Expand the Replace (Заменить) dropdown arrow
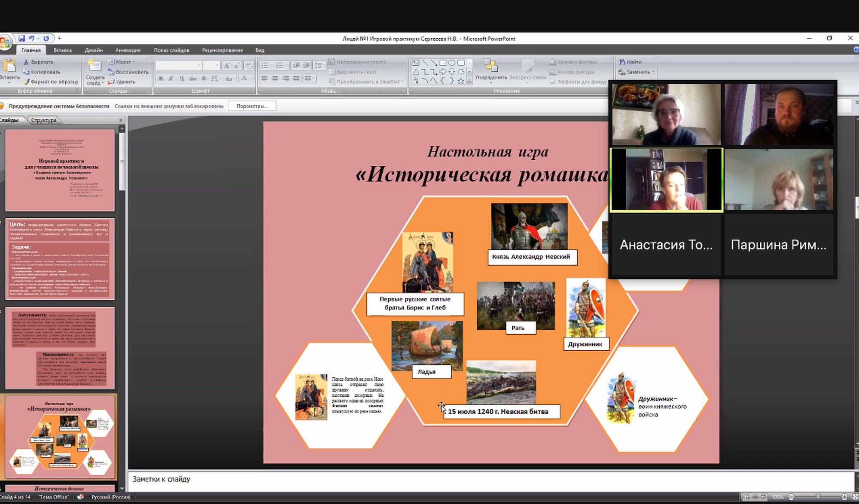Screen dimensions: 859x504 pyautogui.click(x=653, y=72)
